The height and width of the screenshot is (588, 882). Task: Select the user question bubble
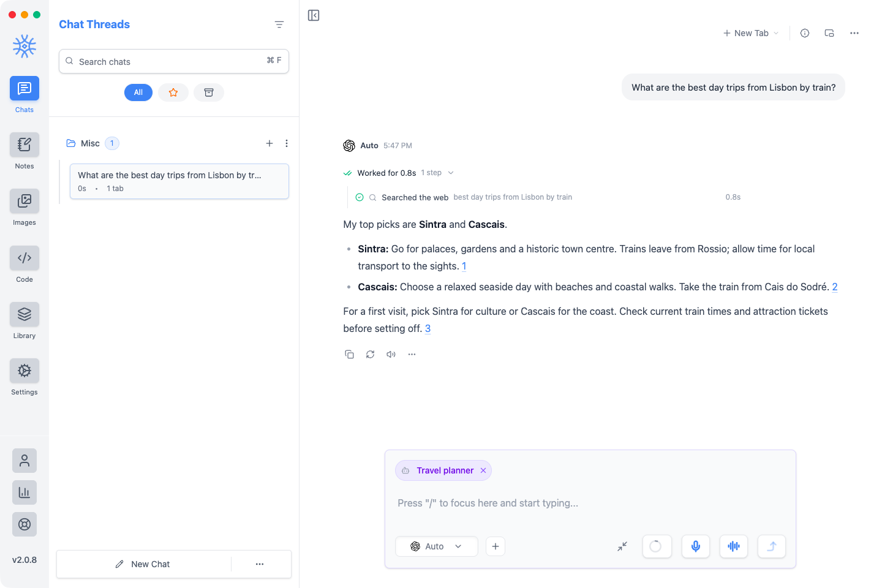(733, 87)
